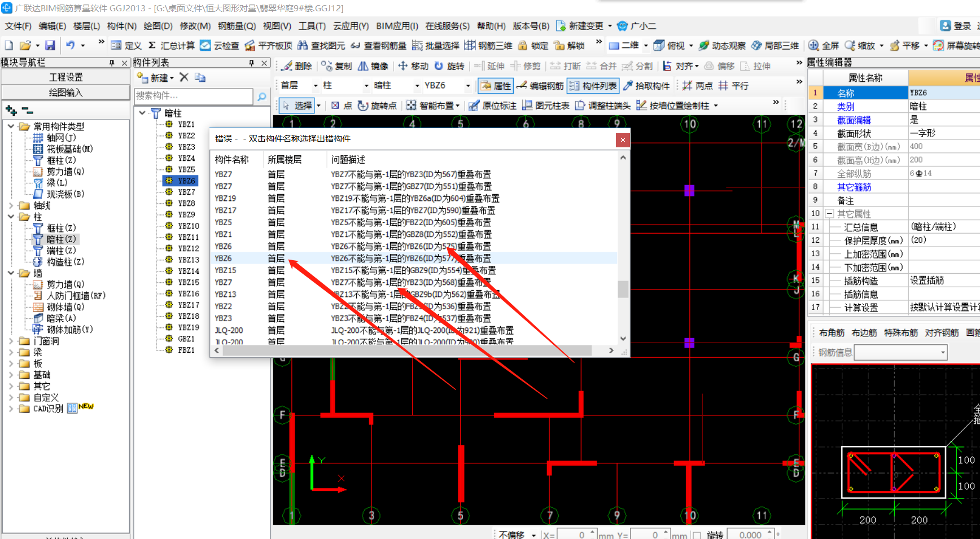Click the 锁定 lock tool
This screenshot has width=980, height=539.
pos(533,46)
